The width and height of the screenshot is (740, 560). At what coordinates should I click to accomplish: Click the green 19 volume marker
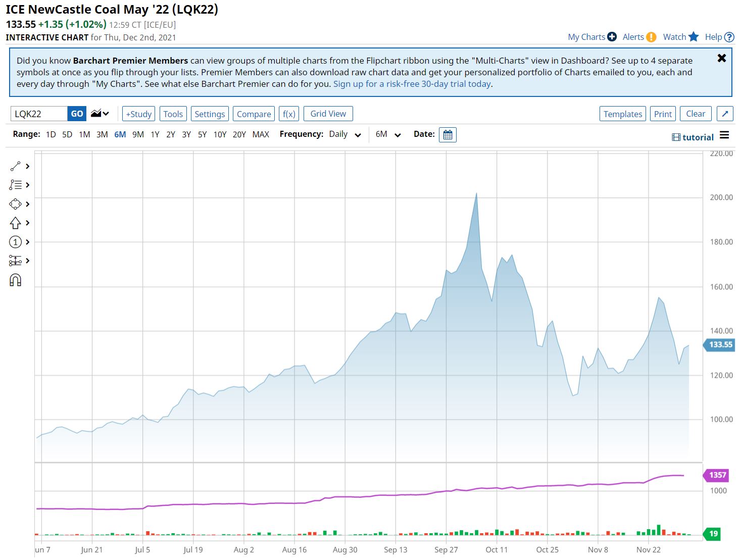(712, 534)
